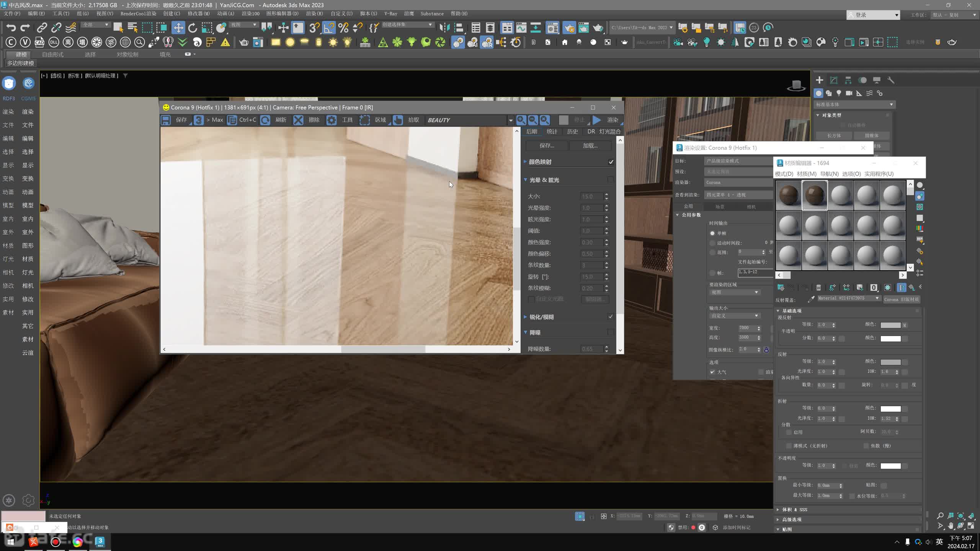Viewport: 980px width, 551px height.
Task: Open the 文件(F) menu
Action: pyautogui.click(x=12, y=13)
